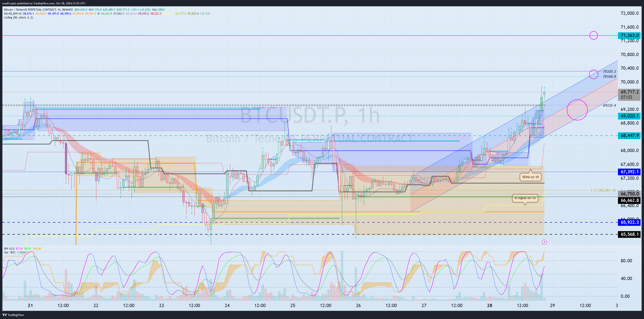Image resolution: width=644 pixels, height=319 pixels.
Task: Click the '5EMA on 1D' callout
Action: (530, 177)
